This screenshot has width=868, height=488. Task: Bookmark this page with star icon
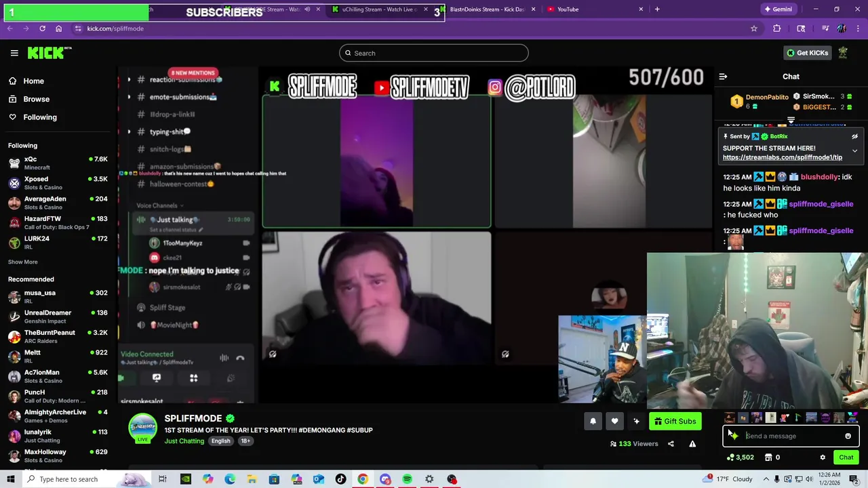point(753,28)
